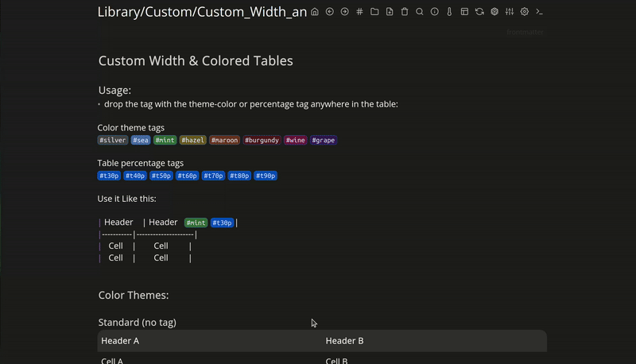
Task: Open settings with the gear icon
Action: click(x=525, y=12)
